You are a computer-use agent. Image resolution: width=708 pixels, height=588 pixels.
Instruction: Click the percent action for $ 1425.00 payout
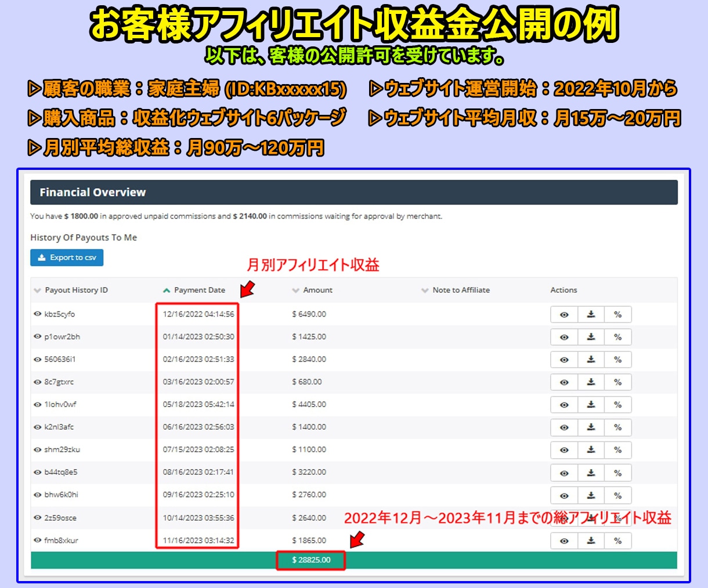click(x=618, y=337)
